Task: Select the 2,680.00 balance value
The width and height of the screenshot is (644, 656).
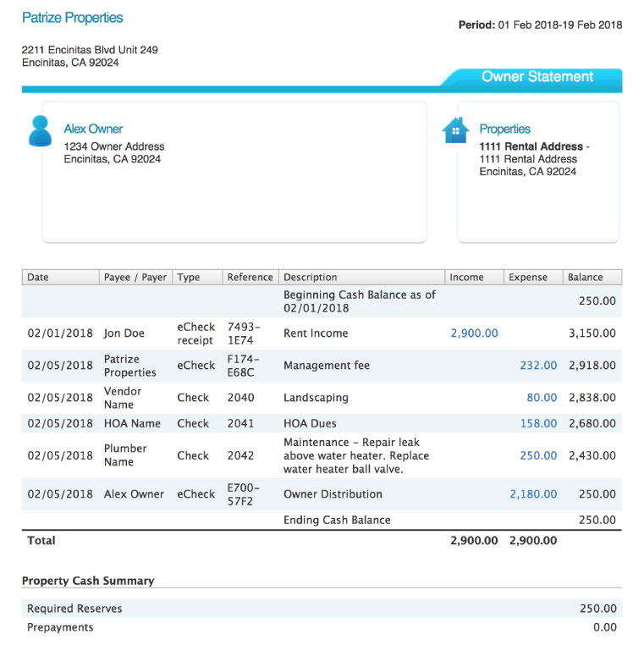Action: (x=592, y=423)
